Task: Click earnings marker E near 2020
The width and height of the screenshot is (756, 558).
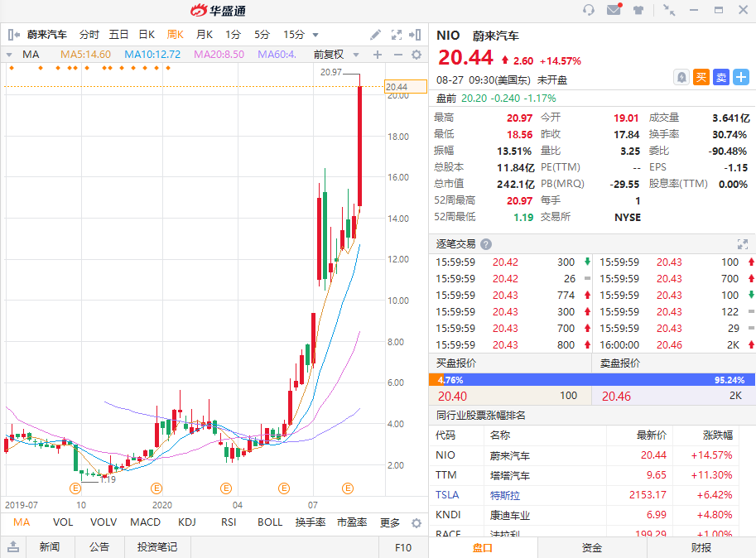Action: coord(156,488)
